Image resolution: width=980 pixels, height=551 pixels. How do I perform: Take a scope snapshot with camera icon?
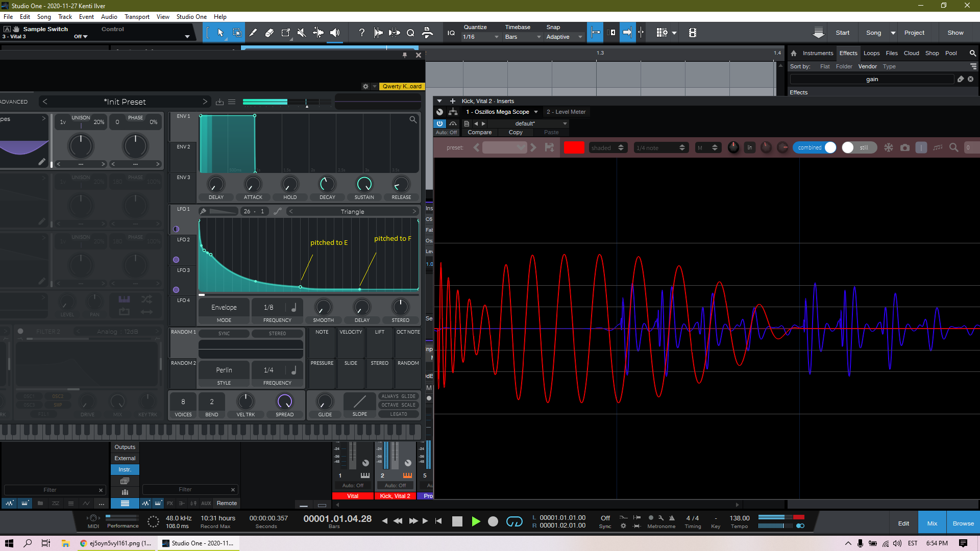(905, 147)
